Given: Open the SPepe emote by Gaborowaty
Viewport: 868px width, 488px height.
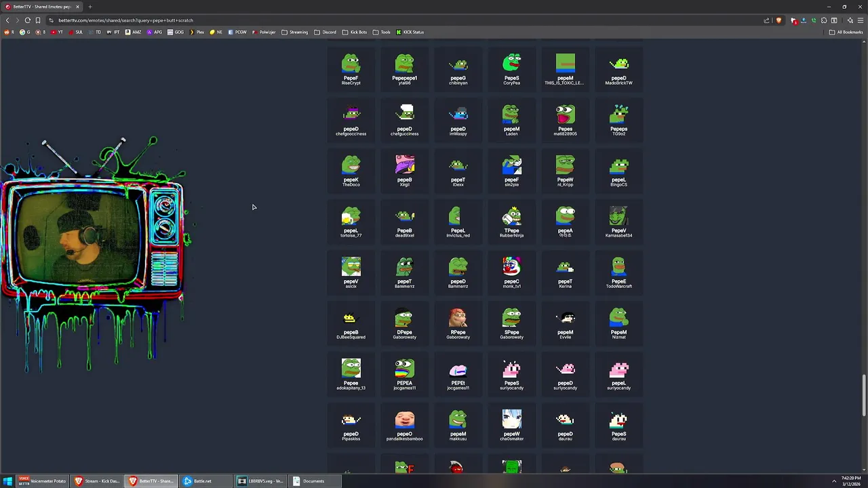Looking at the screenshot, I should [511, 323].
